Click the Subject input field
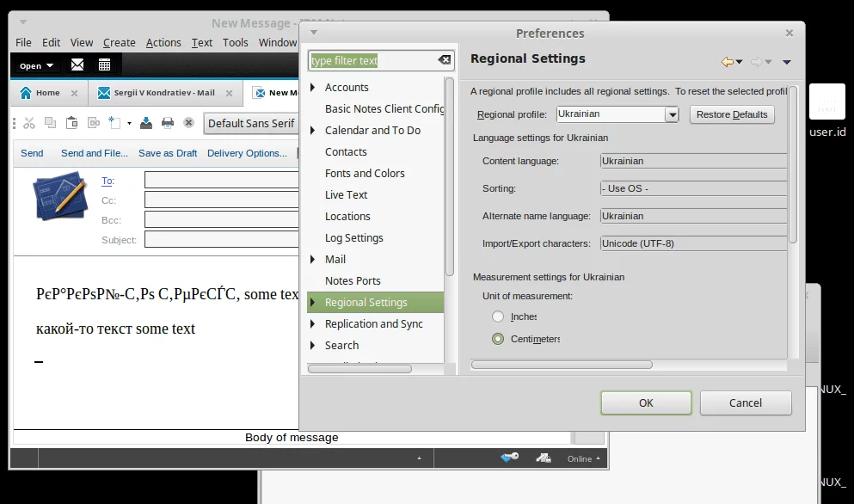The width and height of the screenshot is (854, 504). 221,240
